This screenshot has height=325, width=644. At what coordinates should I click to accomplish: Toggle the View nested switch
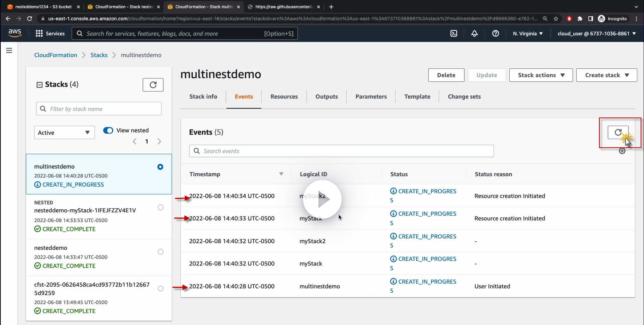point(108,131)
